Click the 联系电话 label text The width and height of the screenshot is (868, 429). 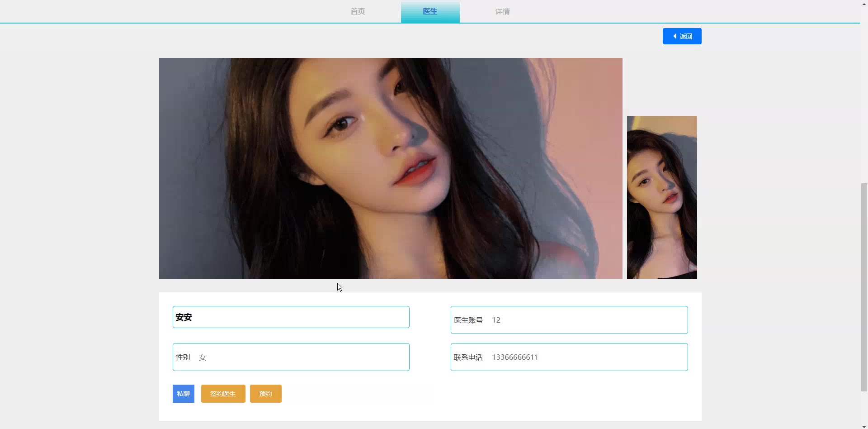point(468,357)
